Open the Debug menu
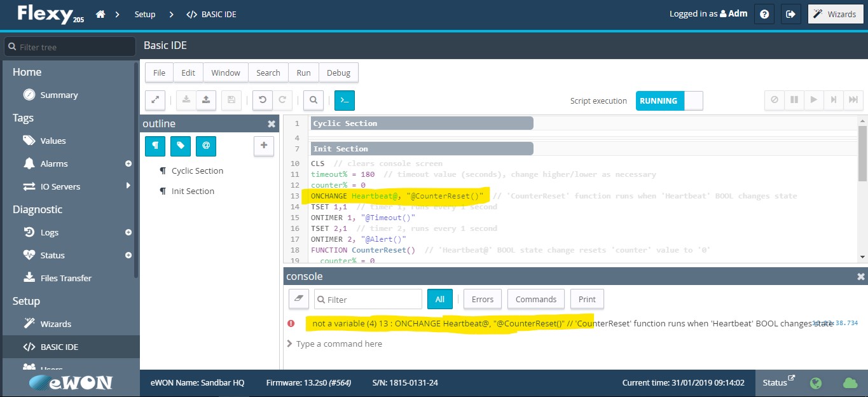Image resolution: width=868 pixels, height=397 pixels. (338, 72)
